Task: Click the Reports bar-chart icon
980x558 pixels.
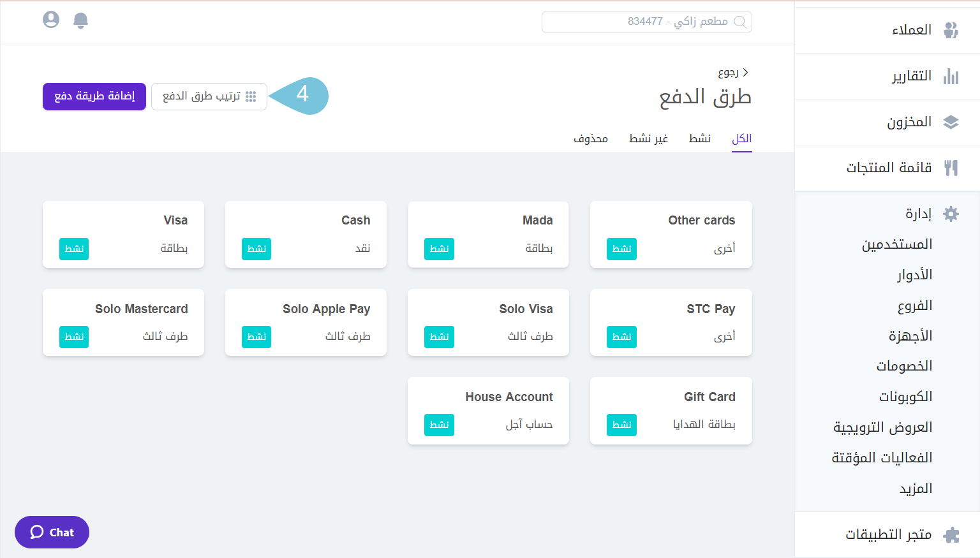Action: click(x=951, y=76)
